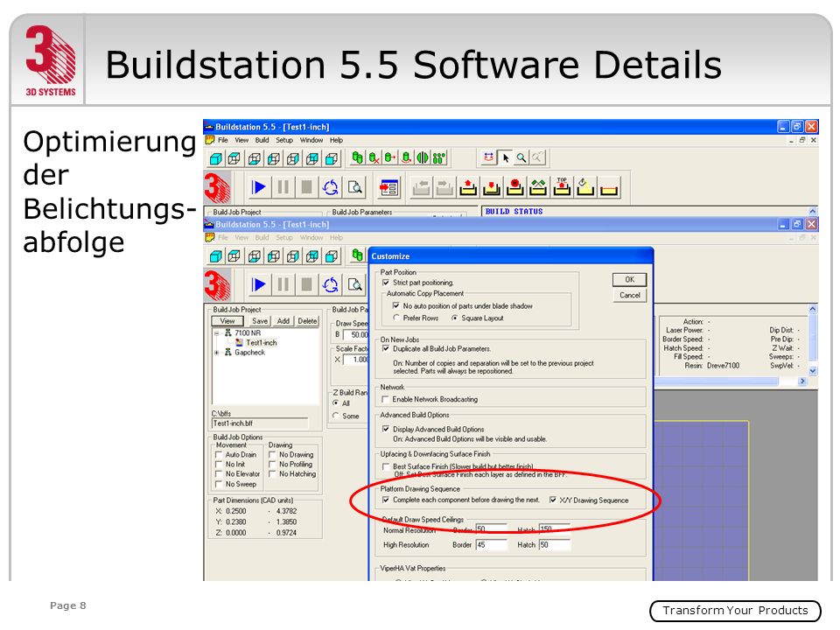Viewport: 840px width, 630px height.
Task: Cancel the Customize dialog
Action: pyautogui.click(x=629, y=295)
